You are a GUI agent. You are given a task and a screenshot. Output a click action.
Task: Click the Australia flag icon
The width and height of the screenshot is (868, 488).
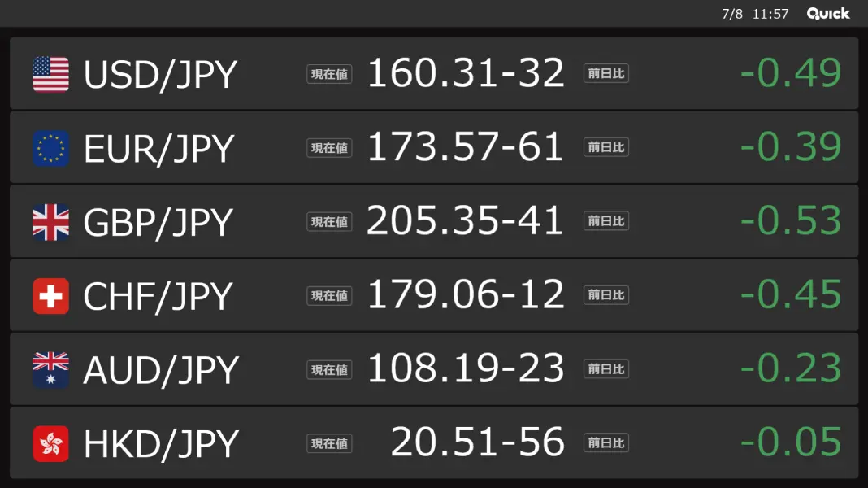(50, 370)
